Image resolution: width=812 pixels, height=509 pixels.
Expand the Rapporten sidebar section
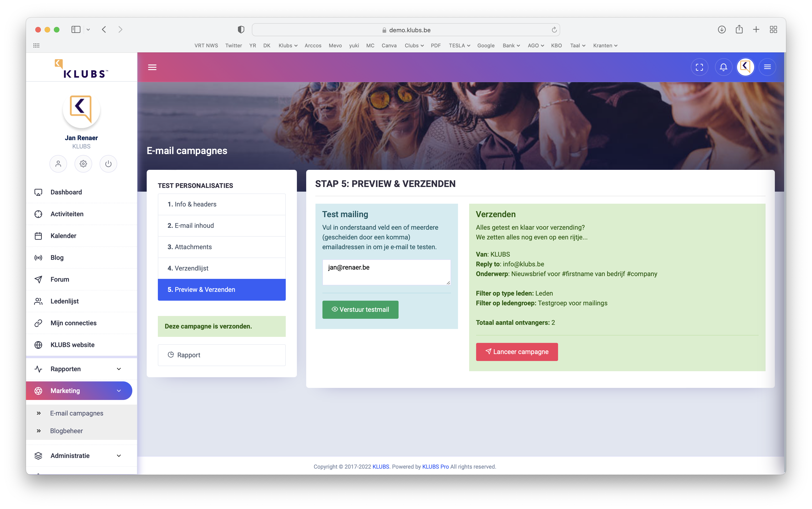click(81, 369)
